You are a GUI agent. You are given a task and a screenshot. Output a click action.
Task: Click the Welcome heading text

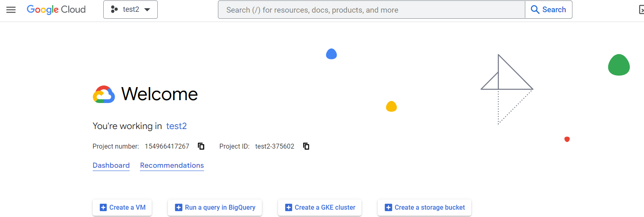click(159, 94)
